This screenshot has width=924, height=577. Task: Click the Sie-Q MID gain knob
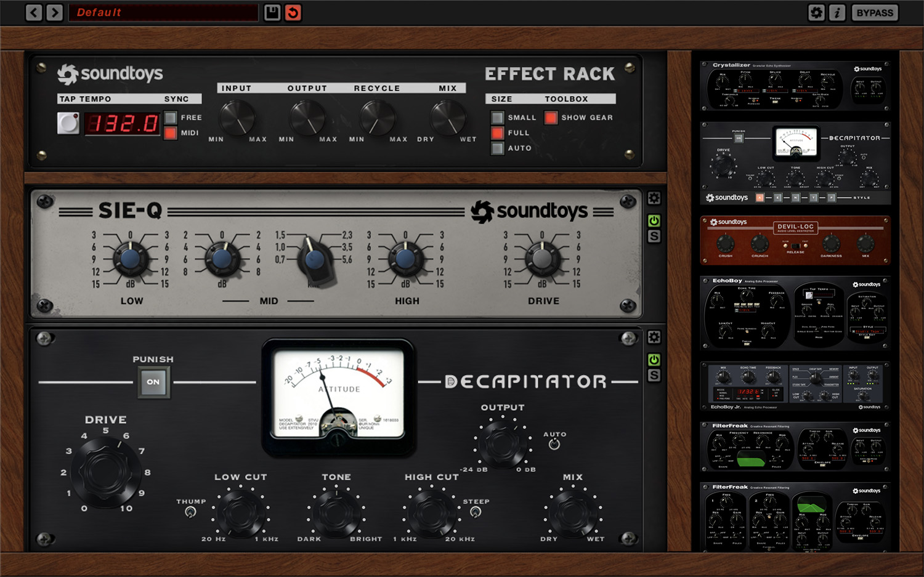click(x=222, y=259)
